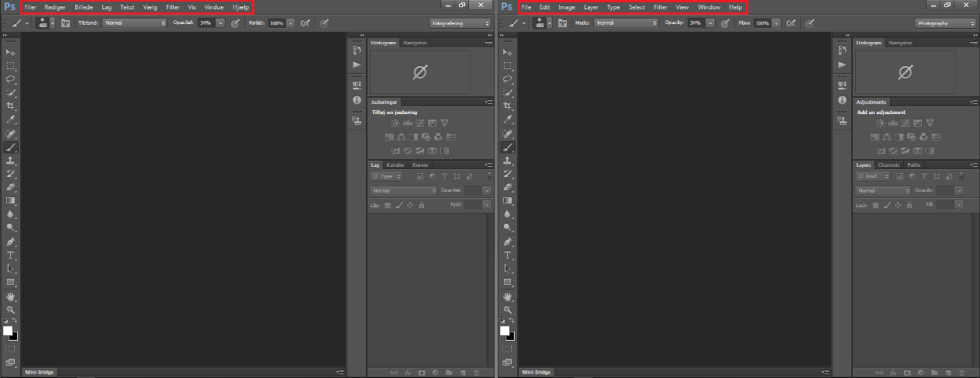Switch to the Channels tab

pyautogui.click(x=889, y=165)
